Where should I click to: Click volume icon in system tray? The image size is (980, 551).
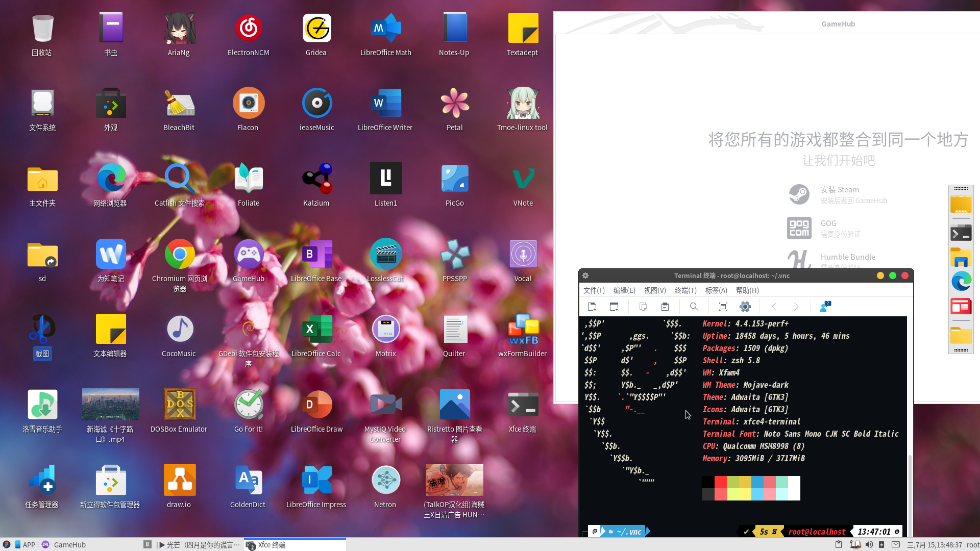click(x=869, y=545)
